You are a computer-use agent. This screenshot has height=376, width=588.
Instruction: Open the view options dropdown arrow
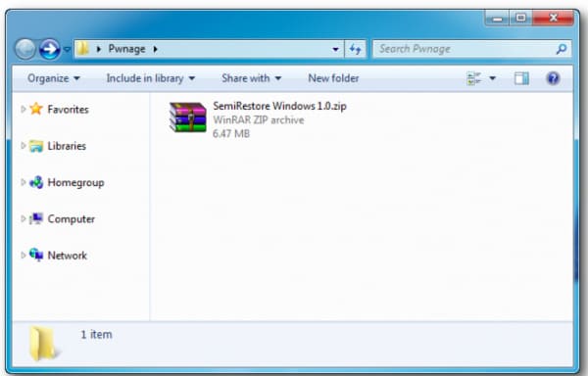click(492, 78)
